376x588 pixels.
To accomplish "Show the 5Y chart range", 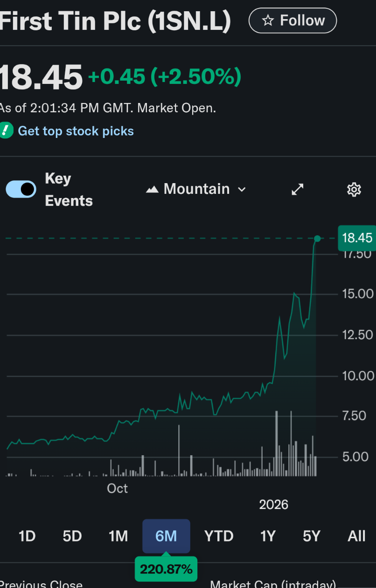I will pos(312,536).
